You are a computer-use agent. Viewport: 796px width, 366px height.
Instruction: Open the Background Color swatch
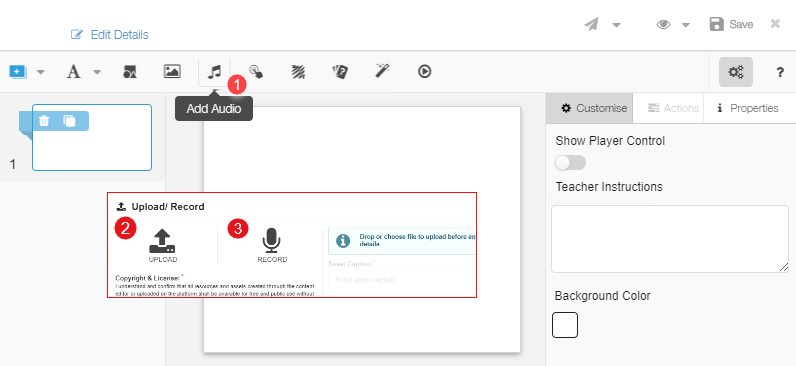click(x=565, y=325)
